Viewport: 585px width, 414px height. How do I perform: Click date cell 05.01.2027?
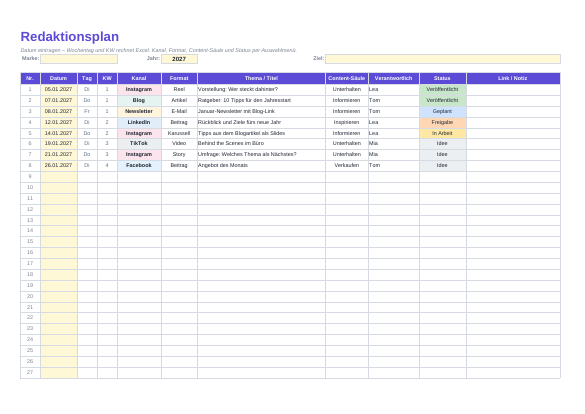[59, 90]
